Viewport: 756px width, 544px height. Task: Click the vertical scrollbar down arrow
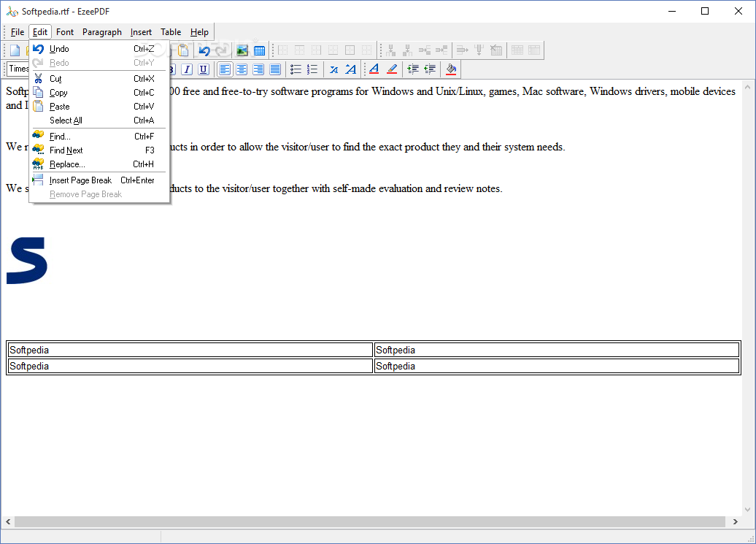(x=748, y=510)
